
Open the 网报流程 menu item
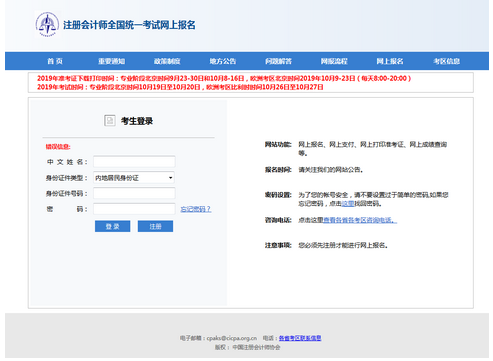pyautogui.click(x=334, y=61)
